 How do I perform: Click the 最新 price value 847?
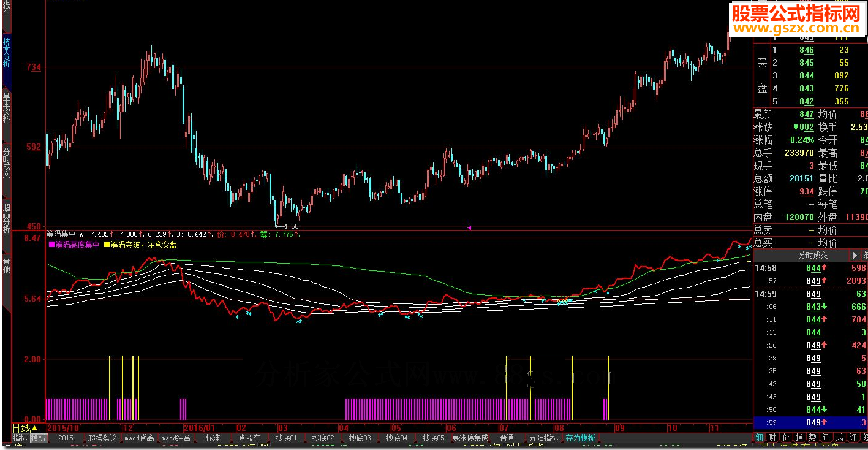click(807, 115)
